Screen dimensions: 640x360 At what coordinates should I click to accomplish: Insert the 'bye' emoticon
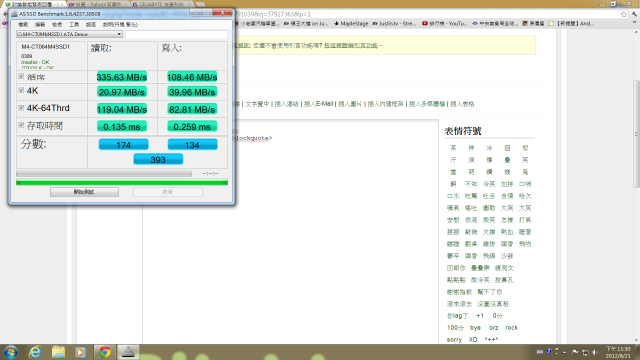[475, 328]
